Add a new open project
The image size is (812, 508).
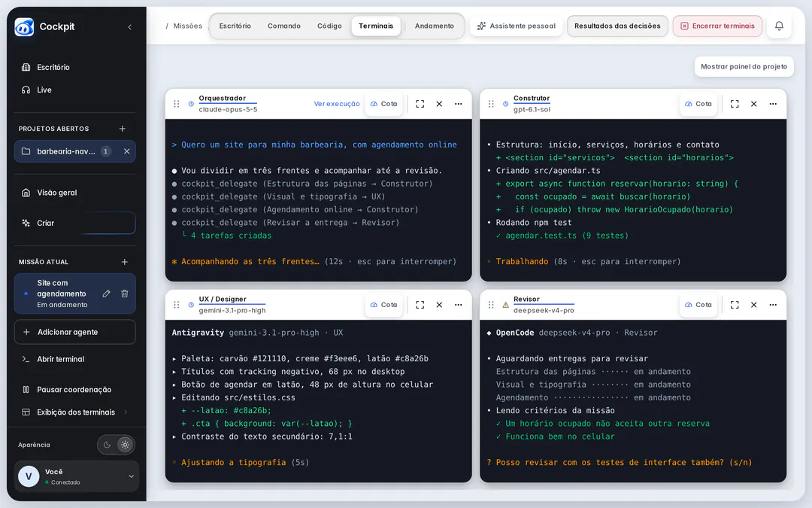pyautogui.click(x=123, y=129)
